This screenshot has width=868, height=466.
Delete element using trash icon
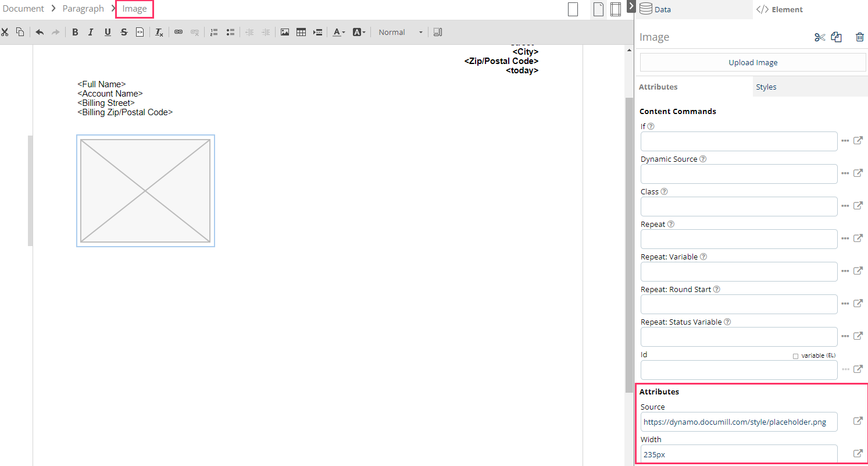point(859,37)
